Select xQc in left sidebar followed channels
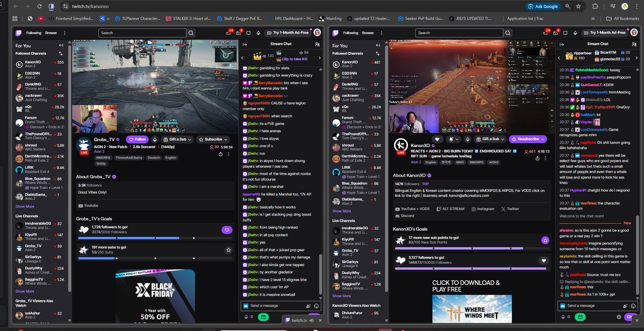 (40, 109)
